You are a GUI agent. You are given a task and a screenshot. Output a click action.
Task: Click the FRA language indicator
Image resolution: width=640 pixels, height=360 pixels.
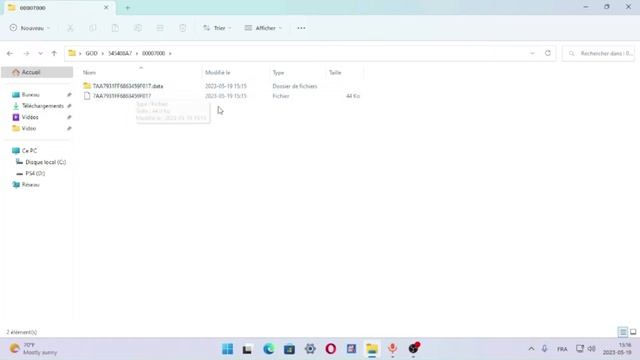tap(562, 349)
